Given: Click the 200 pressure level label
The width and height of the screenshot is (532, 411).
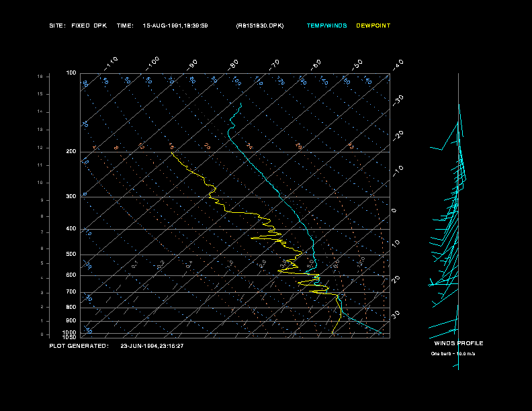Looking at the screenshot, I should 71,151.
